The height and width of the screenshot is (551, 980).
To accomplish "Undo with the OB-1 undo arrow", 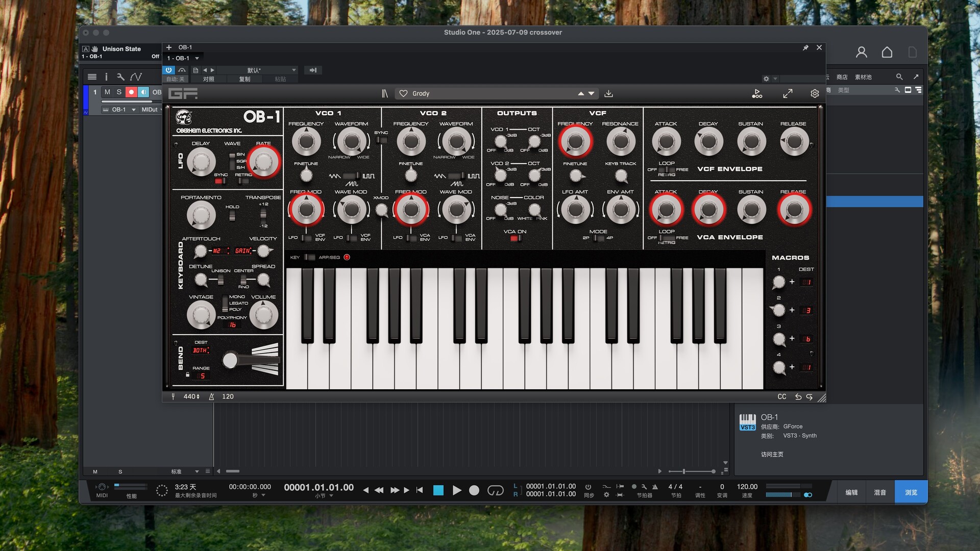I will (798, 396).
